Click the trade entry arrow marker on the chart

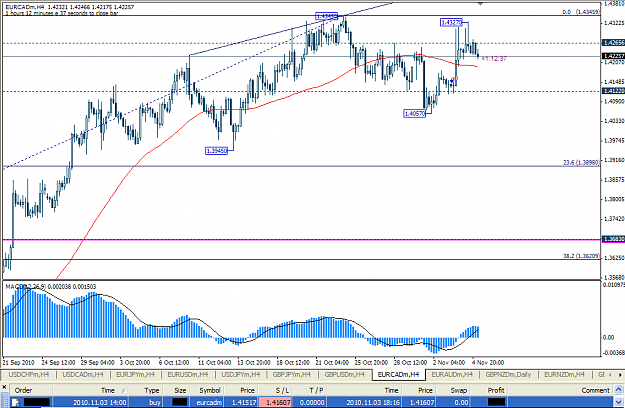452,81
